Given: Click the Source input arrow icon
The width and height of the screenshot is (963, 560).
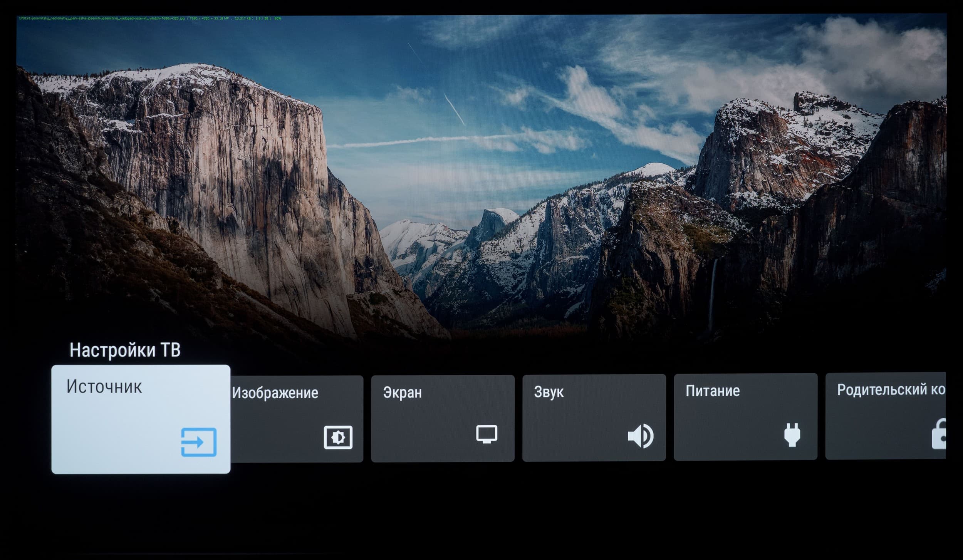Looking at the screenshot, I should click(x=198, y=442).
